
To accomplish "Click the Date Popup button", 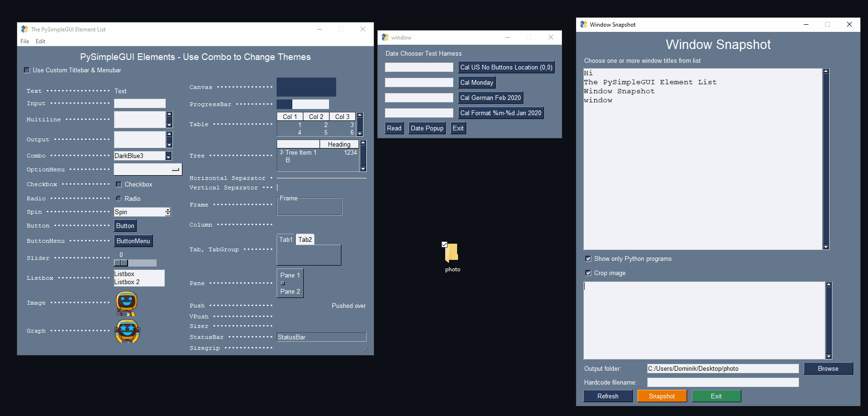I will pyautogui.click(x=427, y=128).
